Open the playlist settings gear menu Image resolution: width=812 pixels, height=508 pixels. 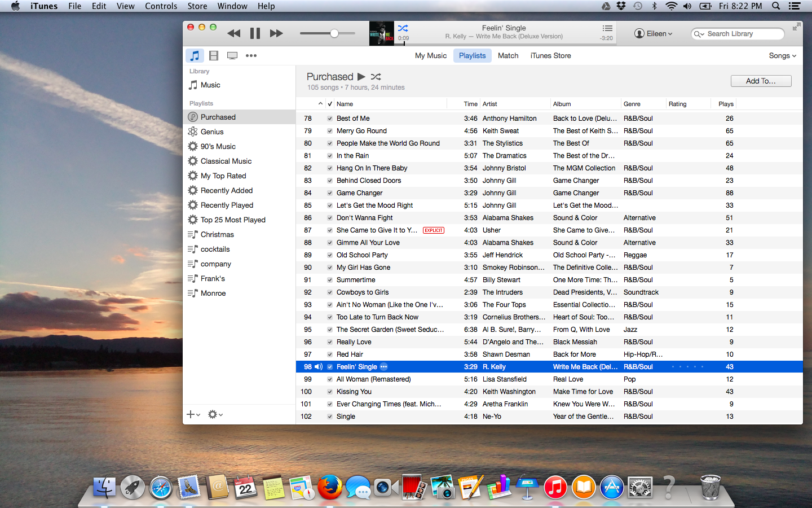(x=215, y=414)
